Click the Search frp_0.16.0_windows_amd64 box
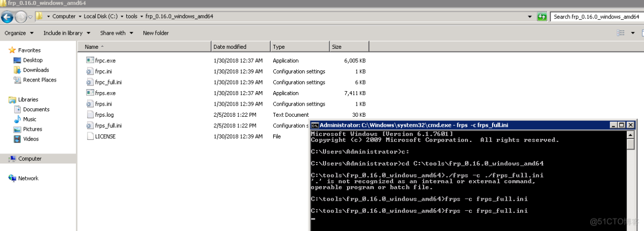Viewport: 644px width, 231px height. 596,17
